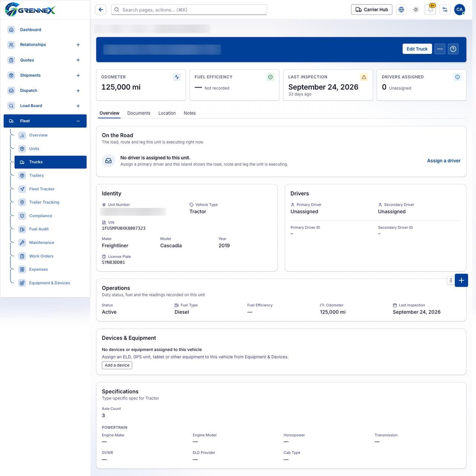The height and width of the screenshot is (476, 476).
Task: Click the Add a device button
Action: coord(117,365)
